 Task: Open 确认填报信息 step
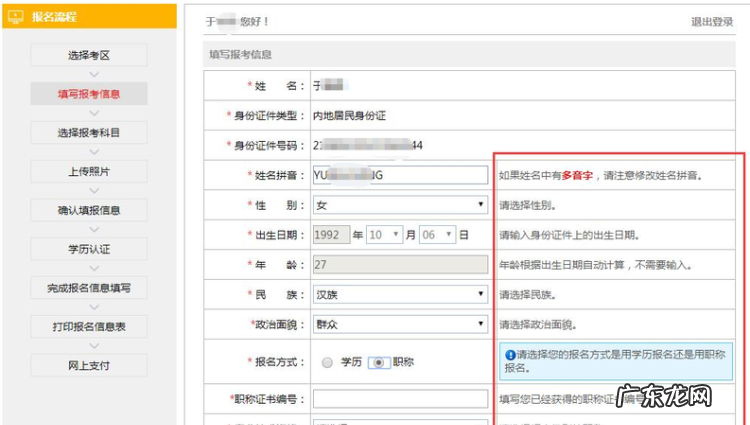coord(88,210)
